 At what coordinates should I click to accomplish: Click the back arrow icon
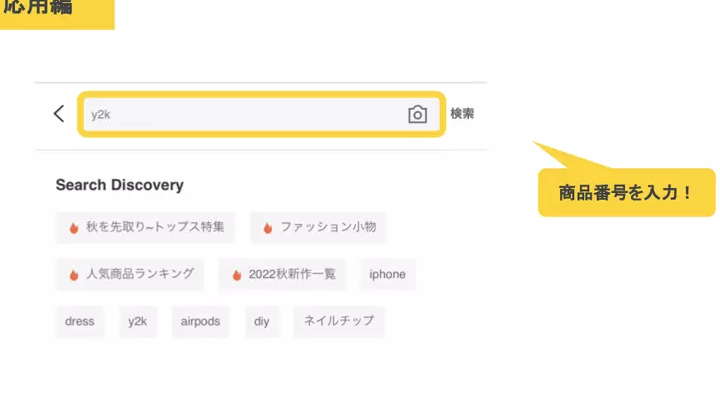click(59, 114)
